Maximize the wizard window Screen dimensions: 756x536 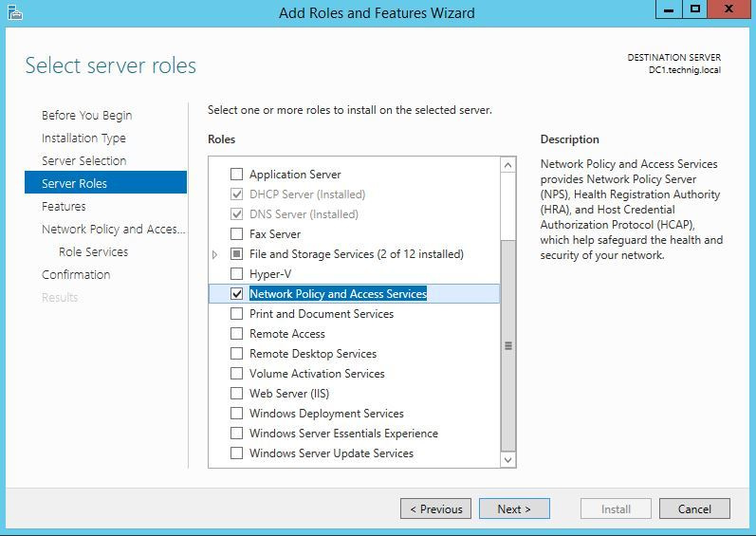(695, 10)
